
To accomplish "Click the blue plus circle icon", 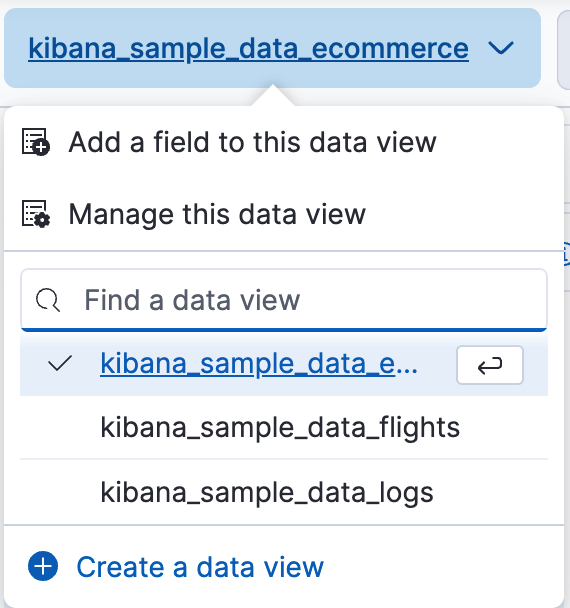I will (43, 566).
